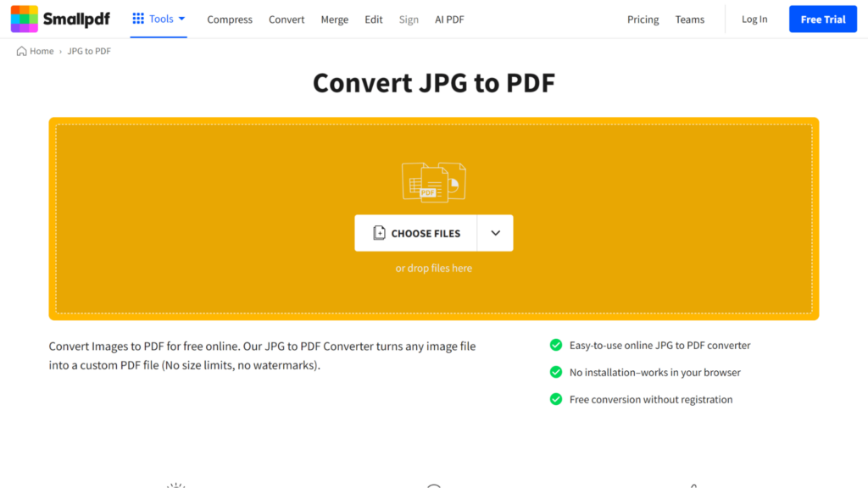Click the green check beside Easy-to-use converter
This screenshot has width=868, height=488.
click(x=556, y=346)
